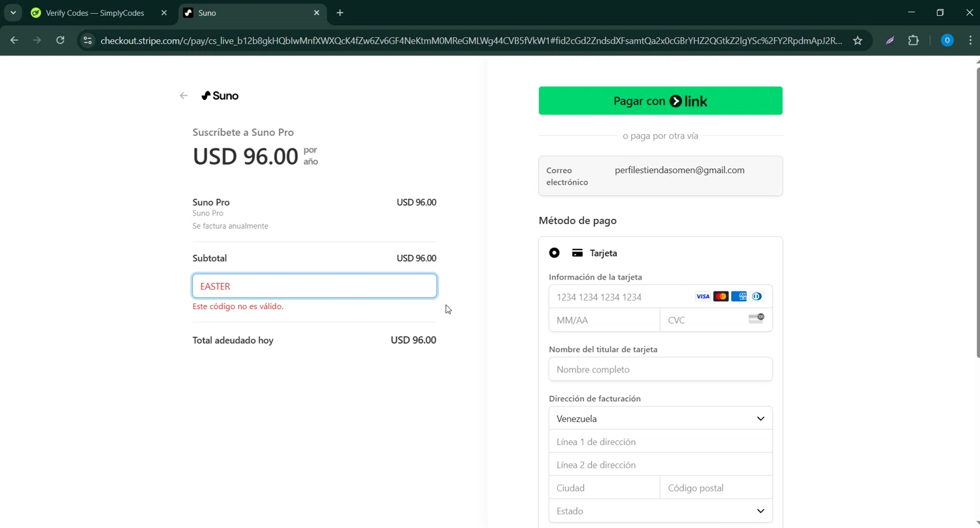Open the Venezuela country dropdown

(660, 418)
